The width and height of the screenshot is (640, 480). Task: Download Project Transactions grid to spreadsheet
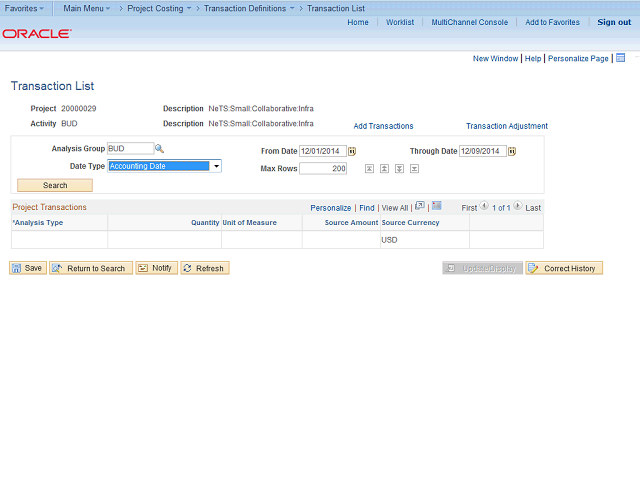(437, 206)
